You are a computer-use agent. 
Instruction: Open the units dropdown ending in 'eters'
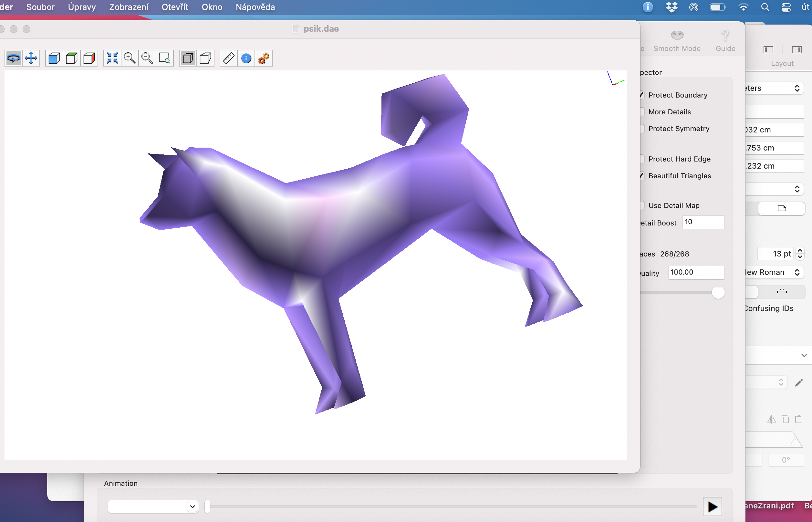pyautogui.click(x=774, y=88)
